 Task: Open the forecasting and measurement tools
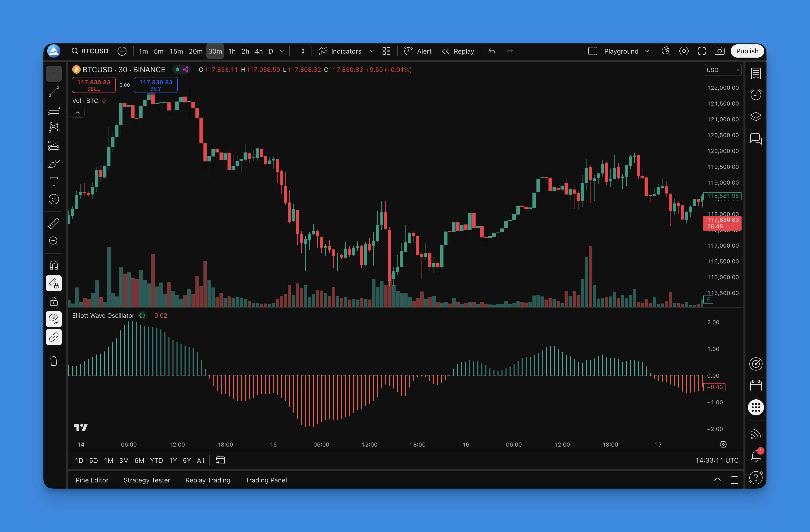54,146
